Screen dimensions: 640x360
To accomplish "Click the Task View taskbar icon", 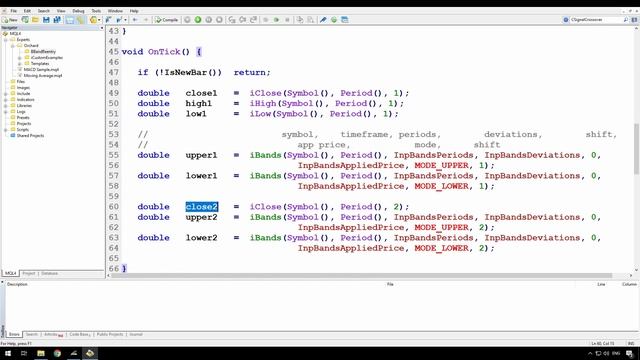I will [24, 353].
